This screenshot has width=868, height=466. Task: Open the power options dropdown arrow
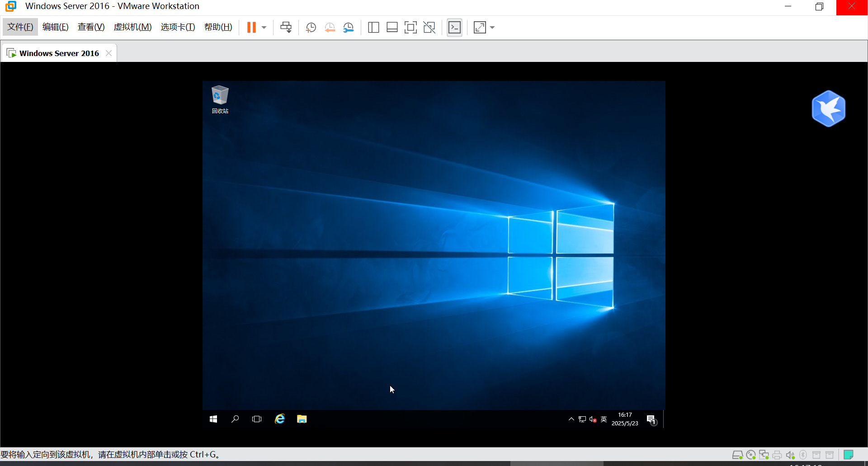264,28
